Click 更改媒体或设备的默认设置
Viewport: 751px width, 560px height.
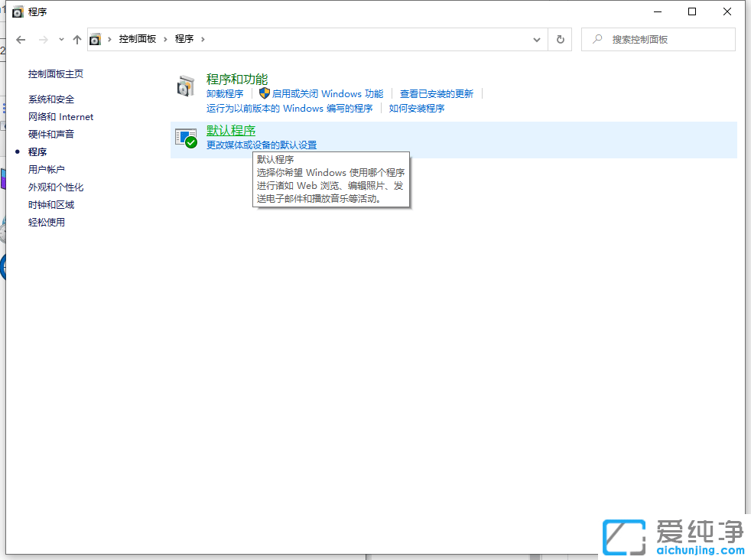point(262,145)
